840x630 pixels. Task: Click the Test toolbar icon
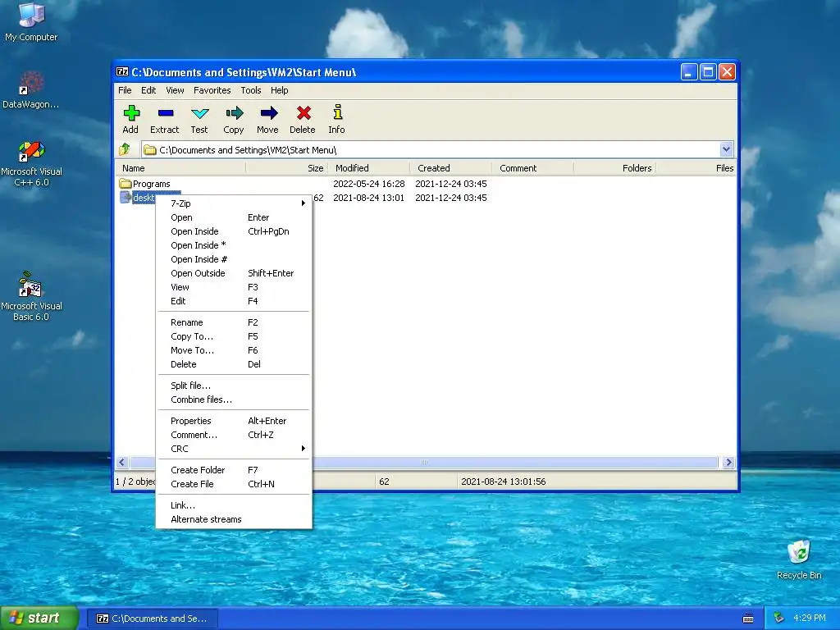point(200,113)
